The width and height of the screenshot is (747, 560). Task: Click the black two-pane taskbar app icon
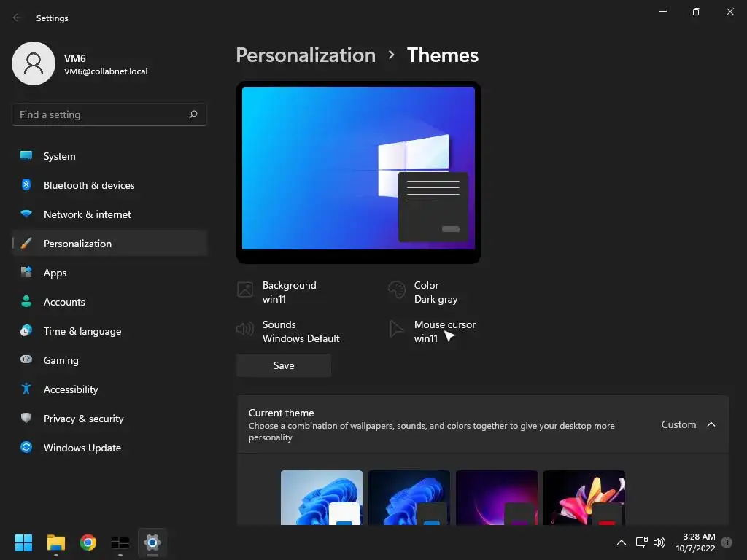[120, 542]
